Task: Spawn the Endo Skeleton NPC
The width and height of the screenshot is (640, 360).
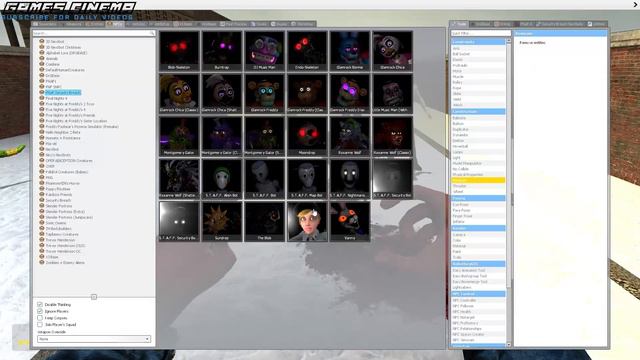Action: tap(307, 51)
